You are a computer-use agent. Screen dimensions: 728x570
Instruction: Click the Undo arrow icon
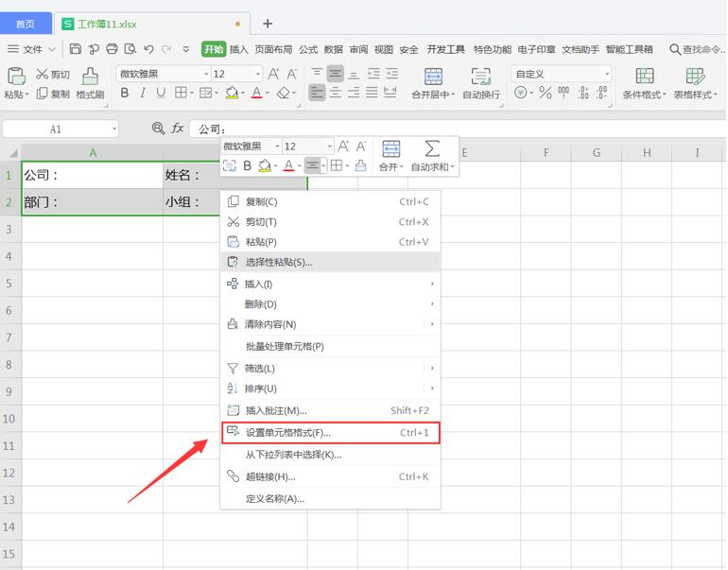pyautogui.click(x=148, y=49)
